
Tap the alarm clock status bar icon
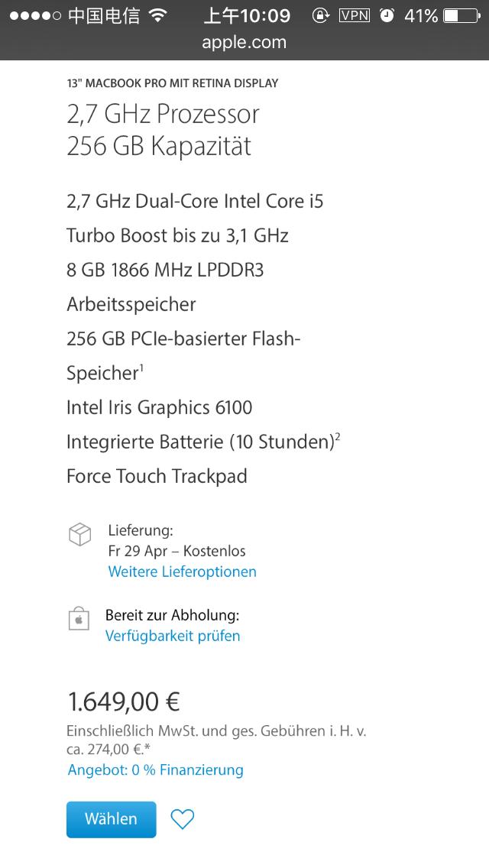(388, 14)
